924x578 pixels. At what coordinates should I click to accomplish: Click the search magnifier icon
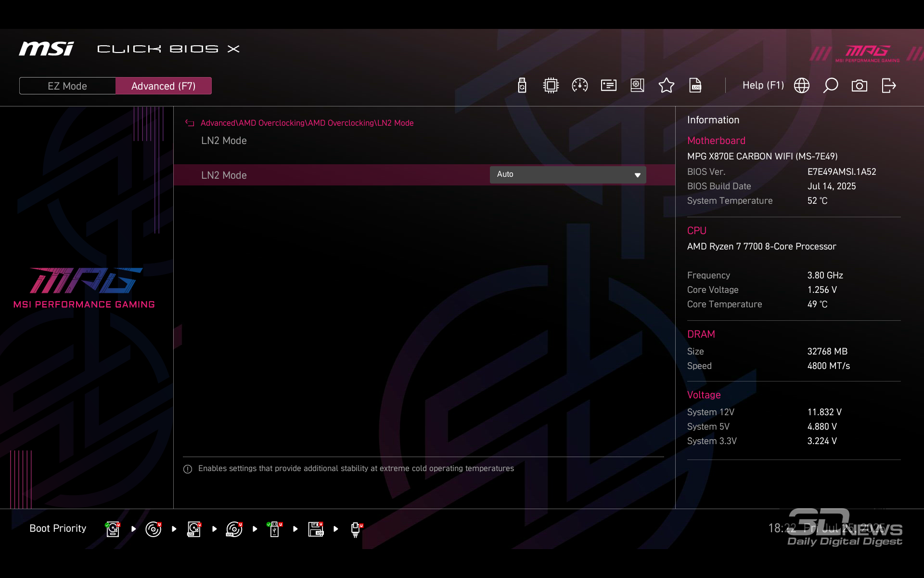point(831,86)
